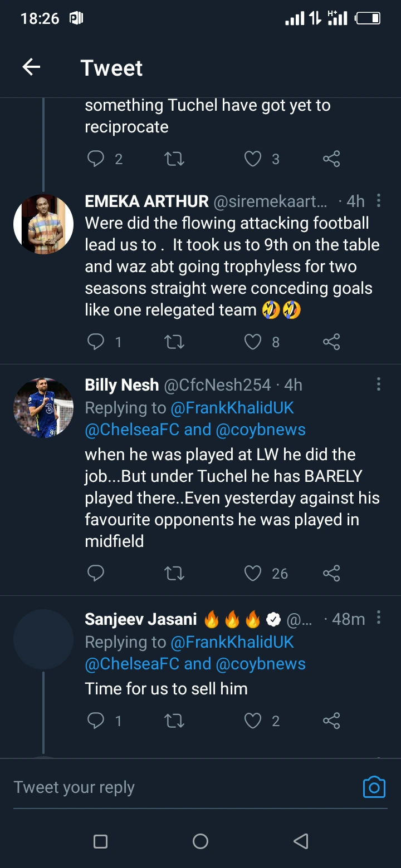
Task: Like Sanjeev Jasani's tweet
Action: 253,721
